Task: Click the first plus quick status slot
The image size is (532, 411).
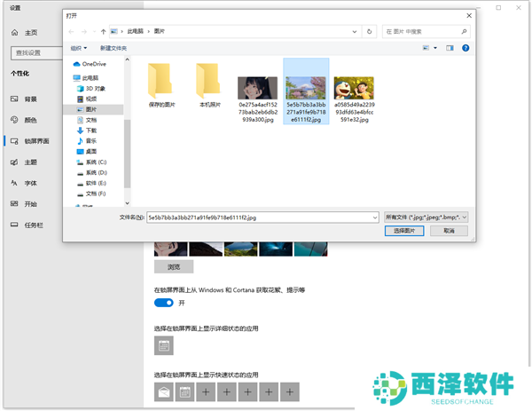Action: (x=206, y=392)
